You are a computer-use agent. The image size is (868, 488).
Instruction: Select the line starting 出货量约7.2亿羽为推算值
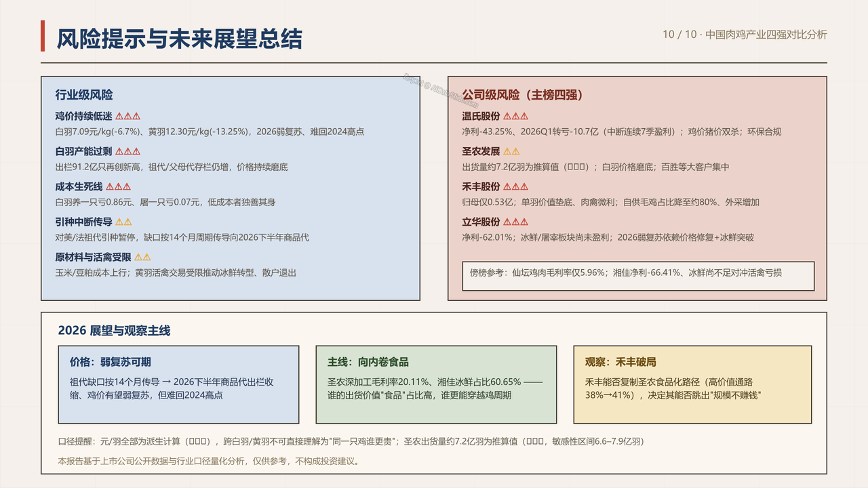tap(596, 167)
